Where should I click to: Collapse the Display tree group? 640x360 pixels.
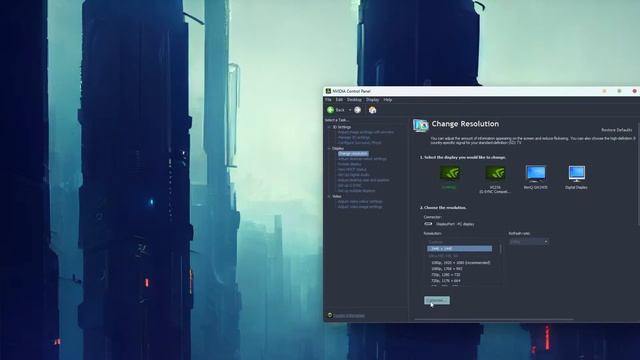[329, 148]
